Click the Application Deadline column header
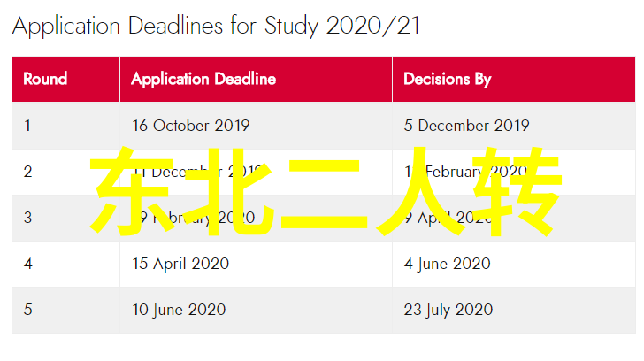644x361 pixels. (x=256, y=79)
